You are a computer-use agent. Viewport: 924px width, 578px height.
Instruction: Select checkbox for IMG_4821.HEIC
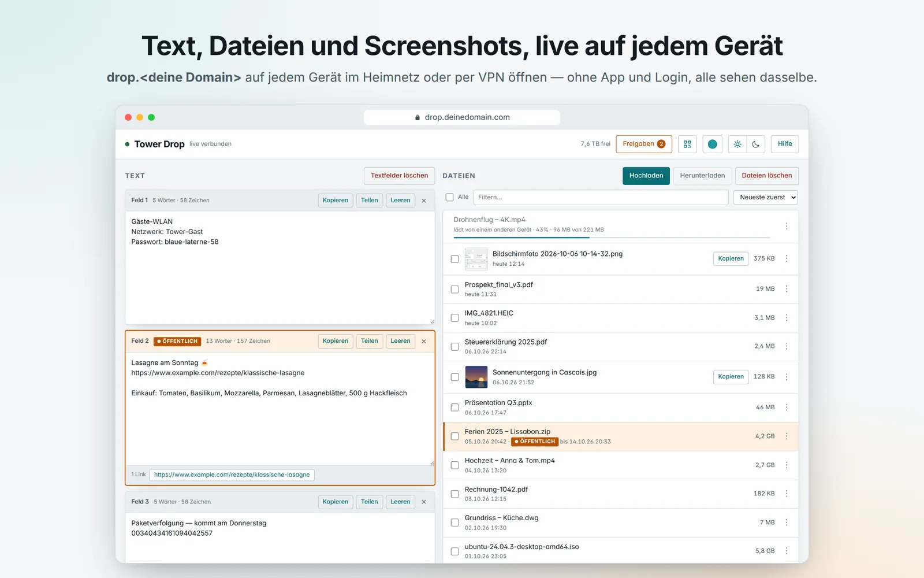tap(454, 318)
